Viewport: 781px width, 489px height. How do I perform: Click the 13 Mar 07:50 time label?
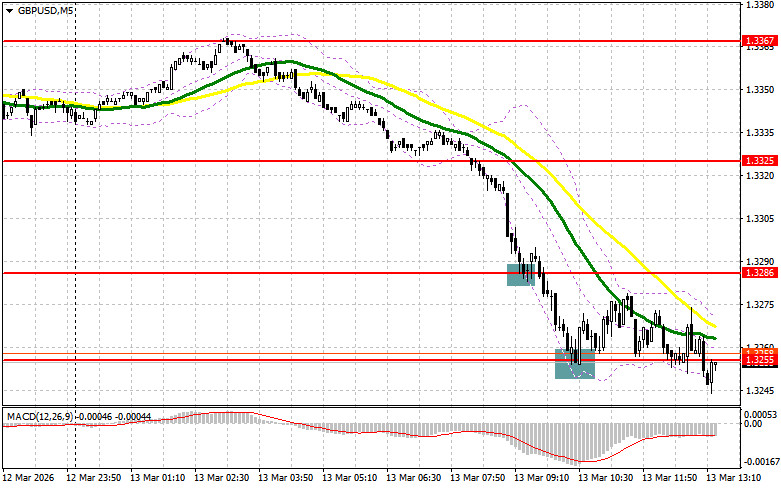pos(477,478)
